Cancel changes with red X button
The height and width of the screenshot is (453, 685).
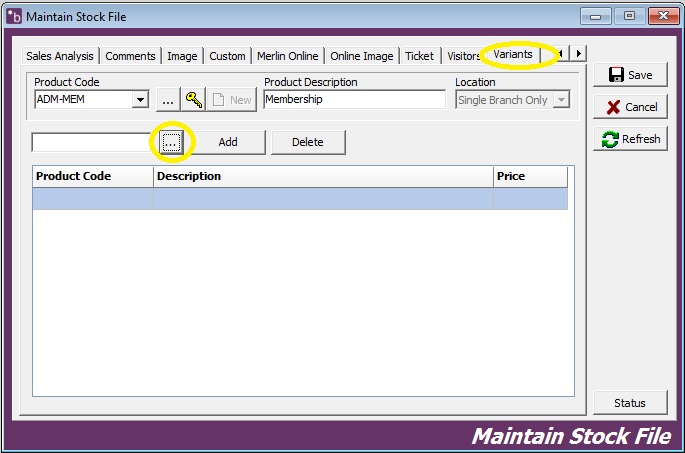click(x=630, y=107)
